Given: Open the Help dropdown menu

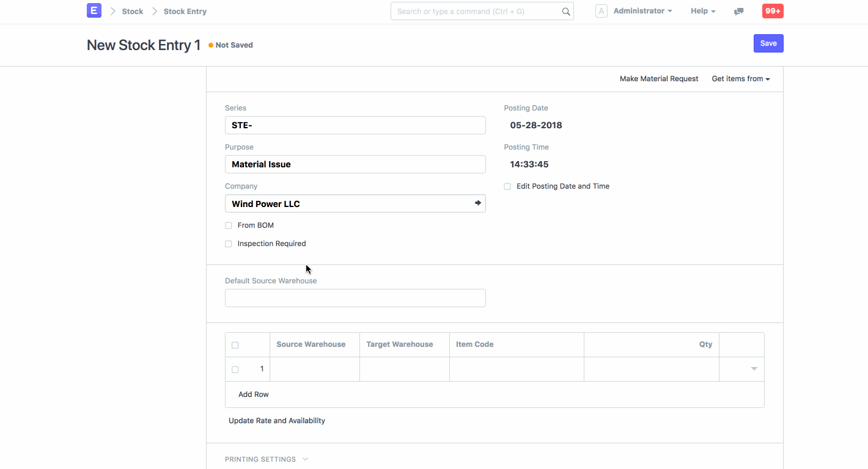Looking at the screenshot, I should (x=703, y=11).
